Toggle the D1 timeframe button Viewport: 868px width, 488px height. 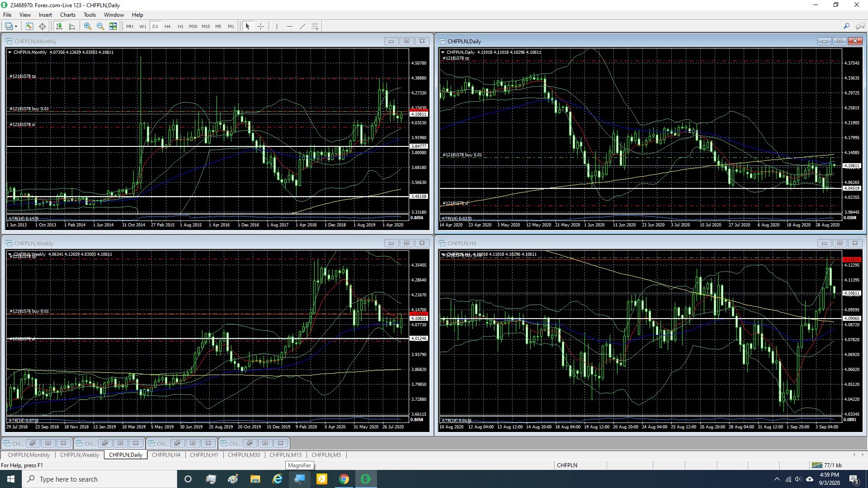point(155,26)
